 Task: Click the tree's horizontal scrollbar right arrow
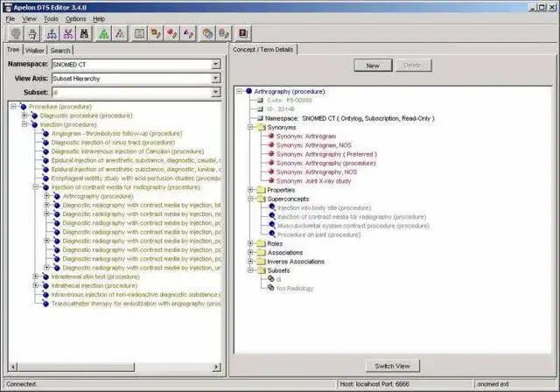[216, 367]
